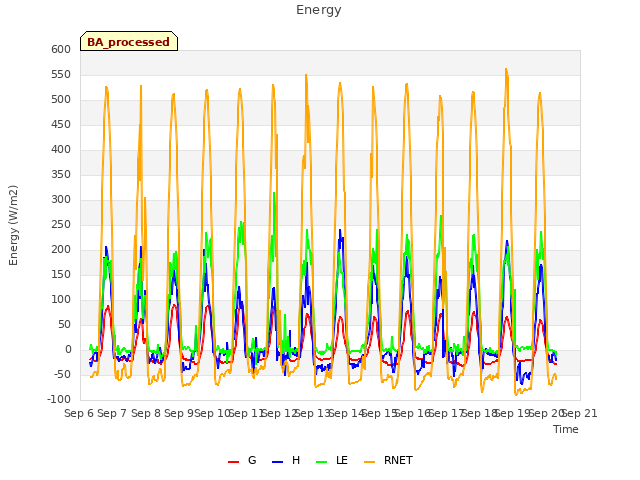Click the 500 y-axis tick label

61,100
